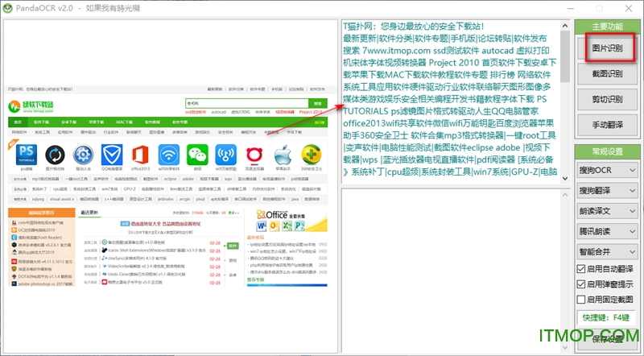Expand the 朗读译文 dropdown
Screen dimensions: 644x356
(608, 211)
